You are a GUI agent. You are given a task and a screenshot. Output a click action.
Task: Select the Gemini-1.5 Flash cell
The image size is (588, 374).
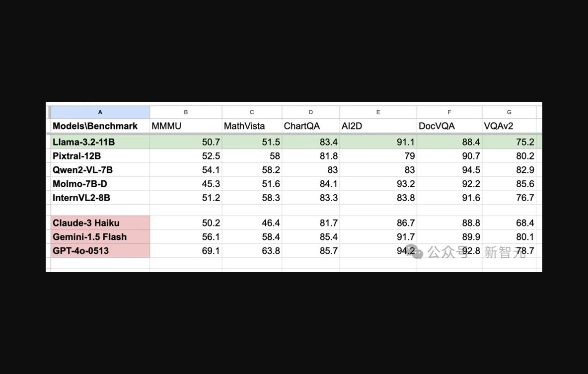coord(90,237)
